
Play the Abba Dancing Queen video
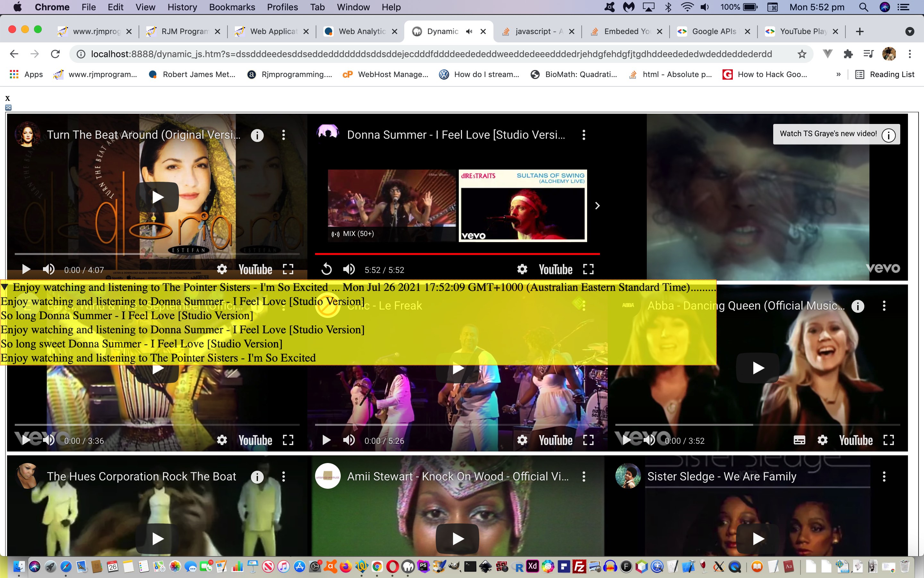tap(757, 368)
